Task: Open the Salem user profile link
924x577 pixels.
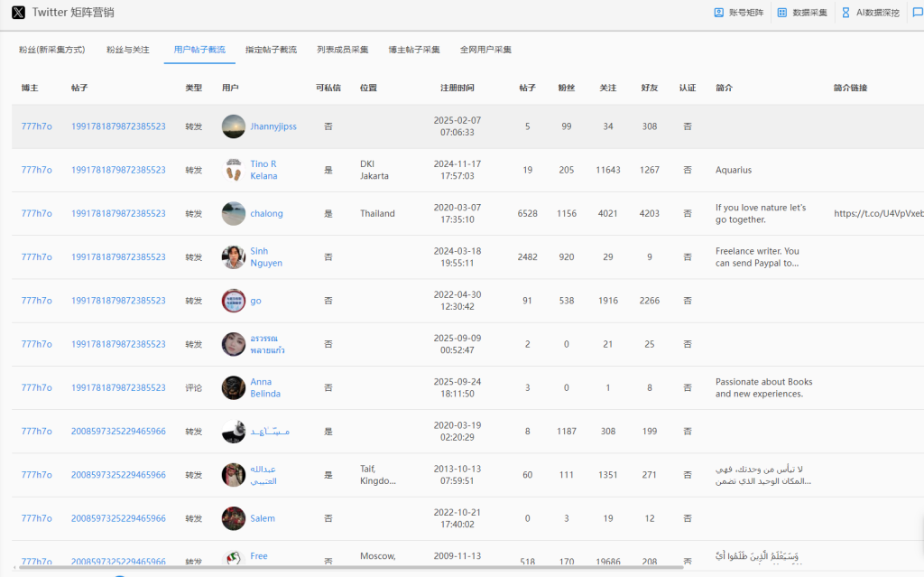Action: point(263,518)
